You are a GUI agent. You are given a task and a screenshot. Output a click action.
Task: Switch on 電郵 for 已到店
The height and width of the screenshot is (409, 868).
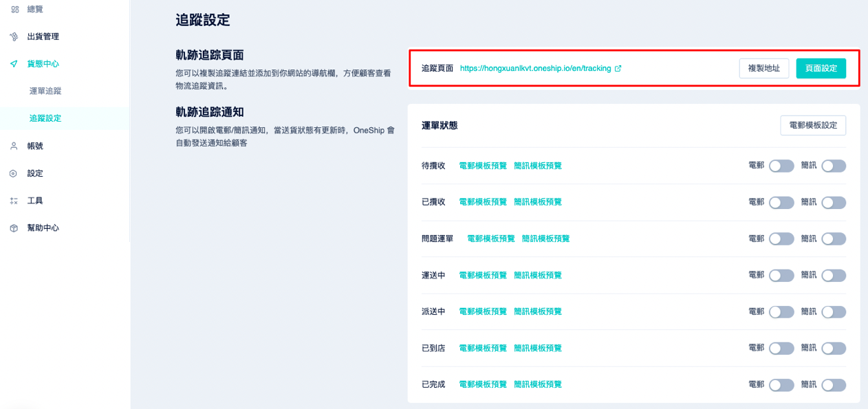click(x=781, y=348)
